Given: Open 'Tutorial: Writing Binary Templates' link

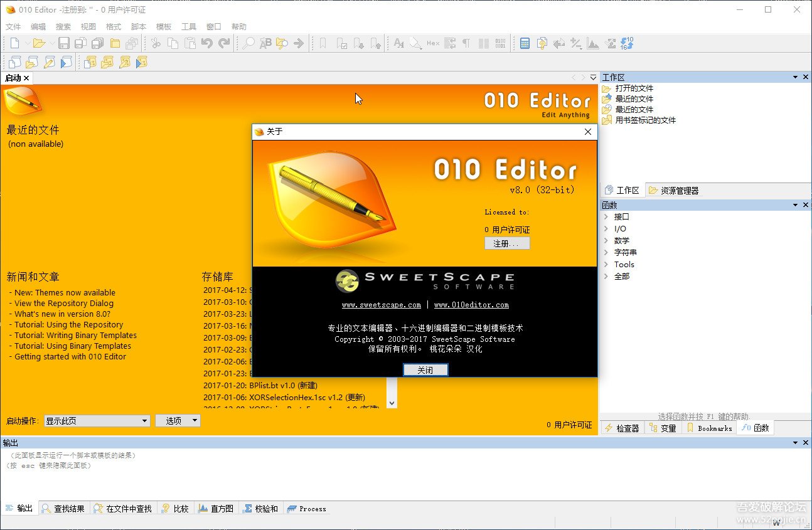Looking at the screenshot, I should [x=75, y=336].
